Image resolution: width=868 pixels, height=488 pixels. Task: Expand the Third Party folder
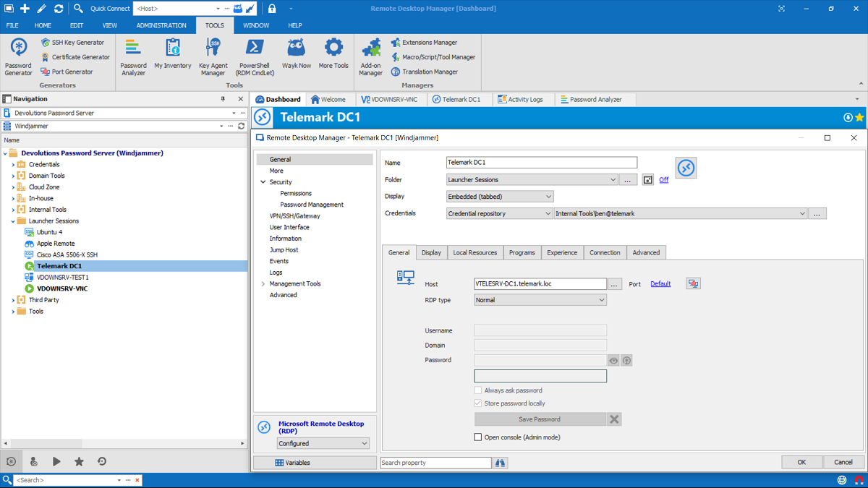13,300
